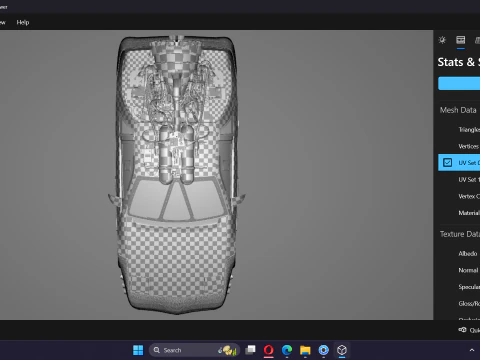Launch Opera browser from taskbar
Image resolution: width=480 pixels, height=360 pixels.
click(269, 350)
